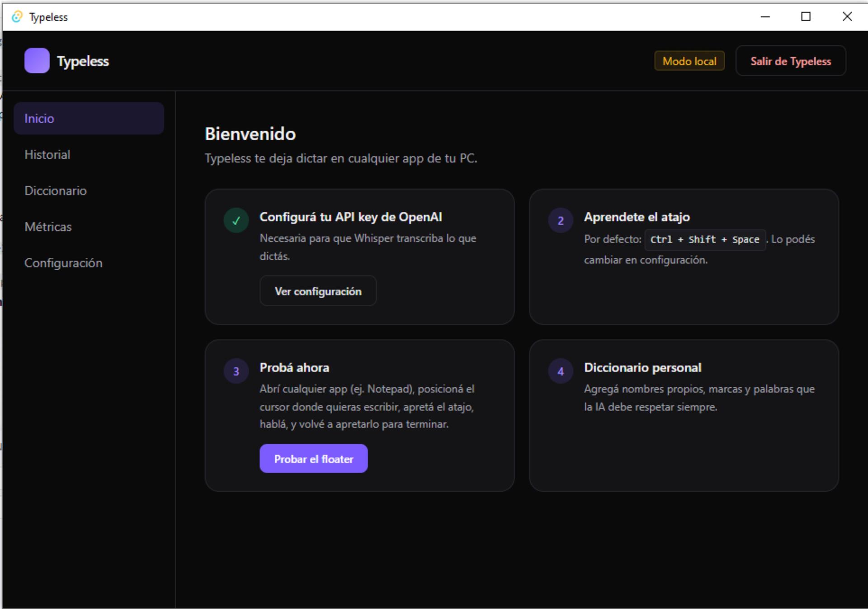This screenshot has width=868, height=609.
Task: Click Salir de Typeless
Action: click(x=791, y=61)
